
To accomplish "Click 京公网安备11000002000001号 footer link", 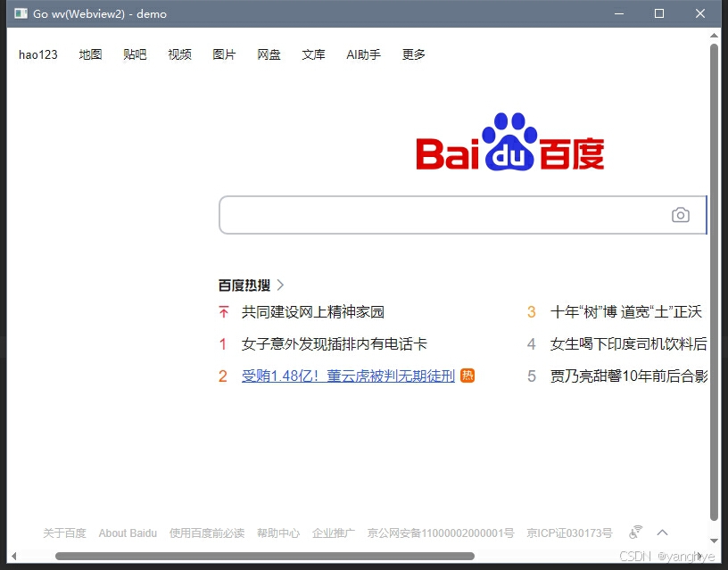I will (x=441, y=533).
